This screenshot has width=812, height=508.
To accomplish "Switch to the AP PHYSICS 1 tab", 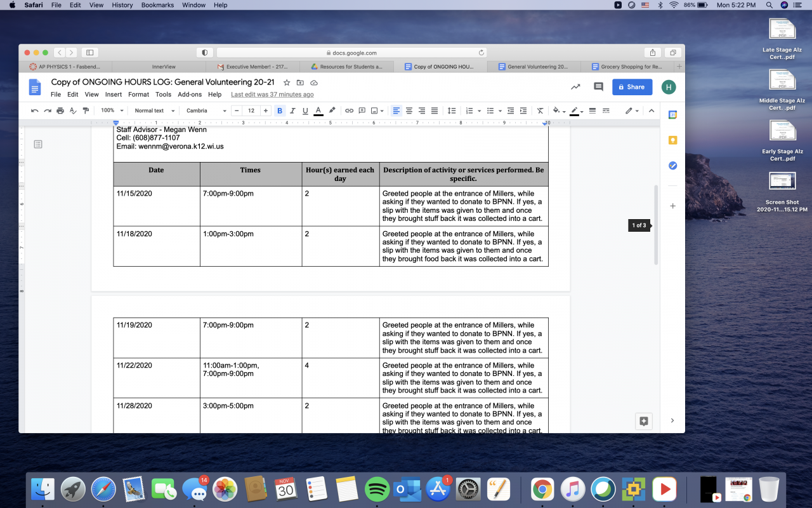I will (x=65, y=67).
